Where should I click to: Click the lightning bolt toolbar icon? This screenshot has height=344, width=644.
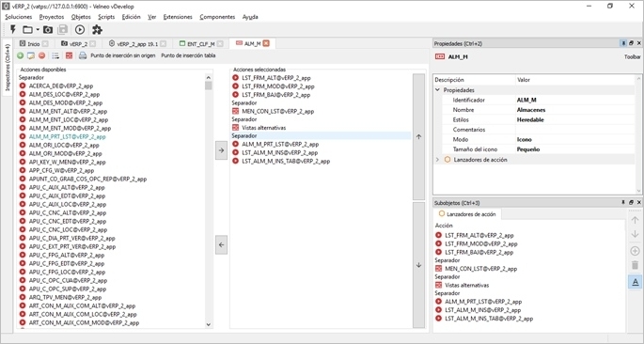13,29
